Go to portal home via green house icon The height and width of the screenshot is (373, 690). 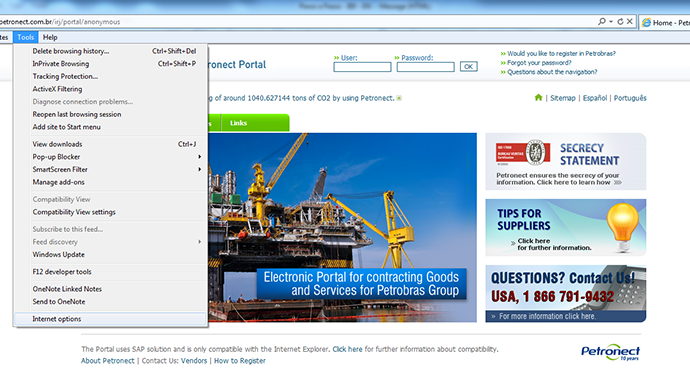pos(538,97)
